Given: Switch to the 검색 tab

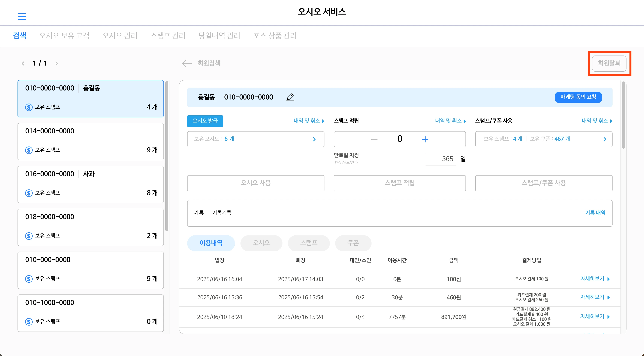Looking at the screenshot, I should tap(20, 36).
